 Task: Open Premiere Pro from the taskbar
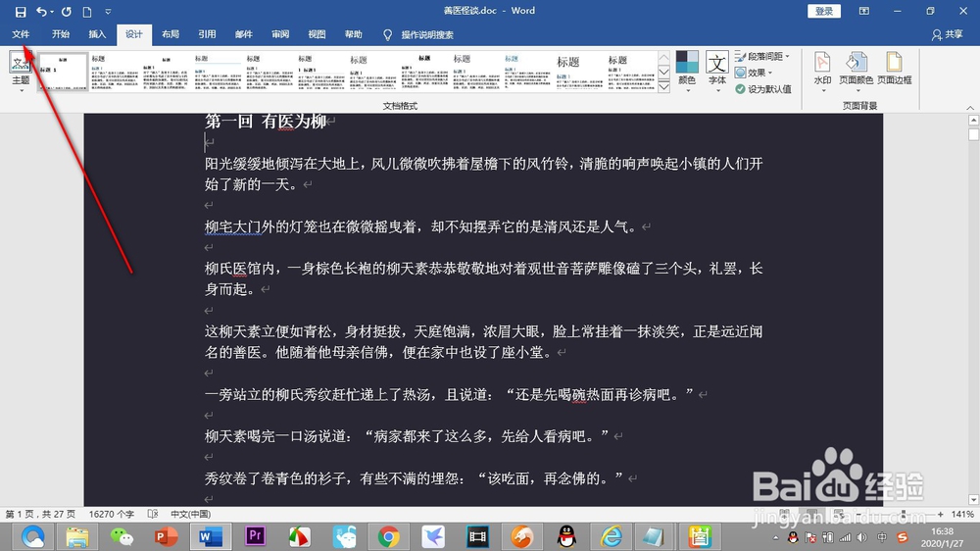pyautogui.click(x=255, y=536)
